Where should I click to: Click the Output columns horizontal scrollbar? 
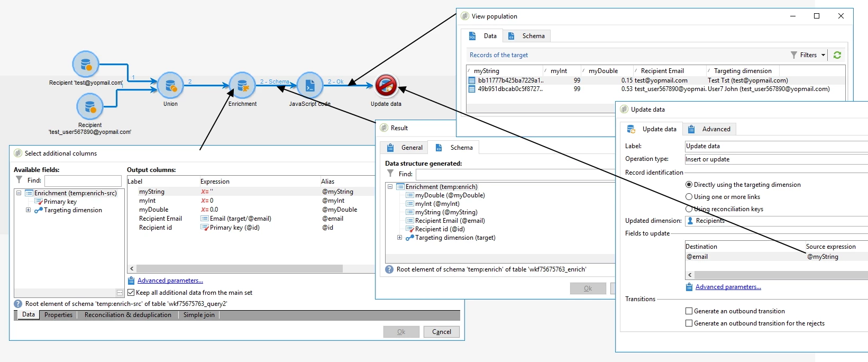[x=240, y=269]
